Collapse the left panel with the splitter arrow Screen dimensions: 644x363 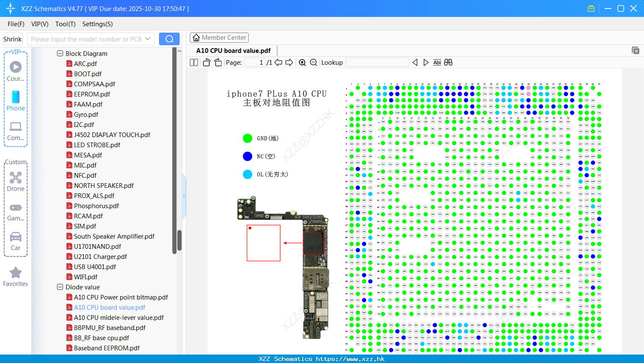pyautogui.click(x=184, y=195)
